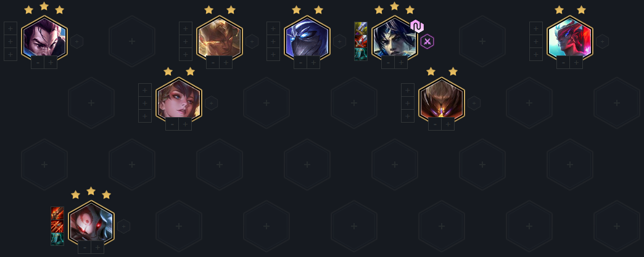Click the small hexagon beside the swordsman champion
This screenshot has width=644, height=257.
tap(77, 41)
